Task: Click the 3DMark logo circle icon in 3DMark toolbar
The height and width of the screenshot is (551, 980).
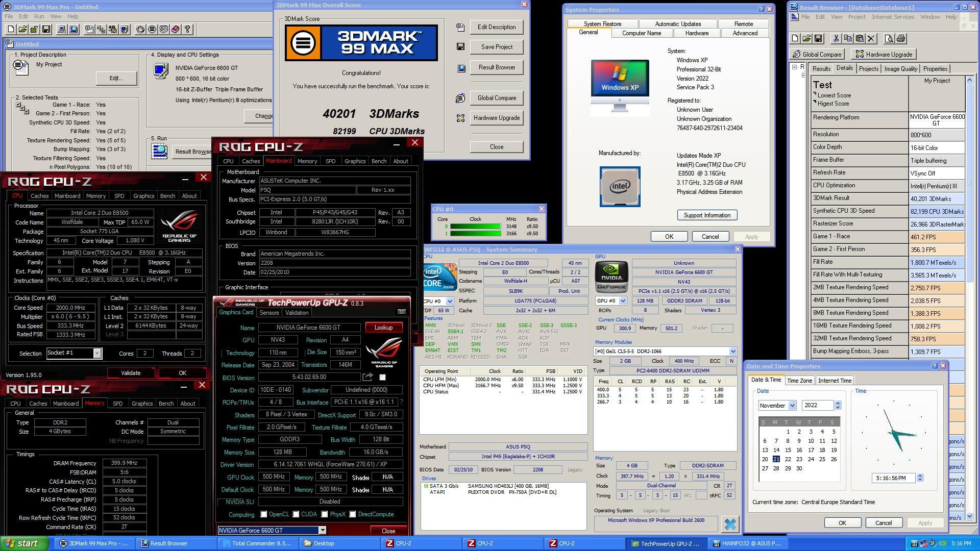Action: [152, 29]
